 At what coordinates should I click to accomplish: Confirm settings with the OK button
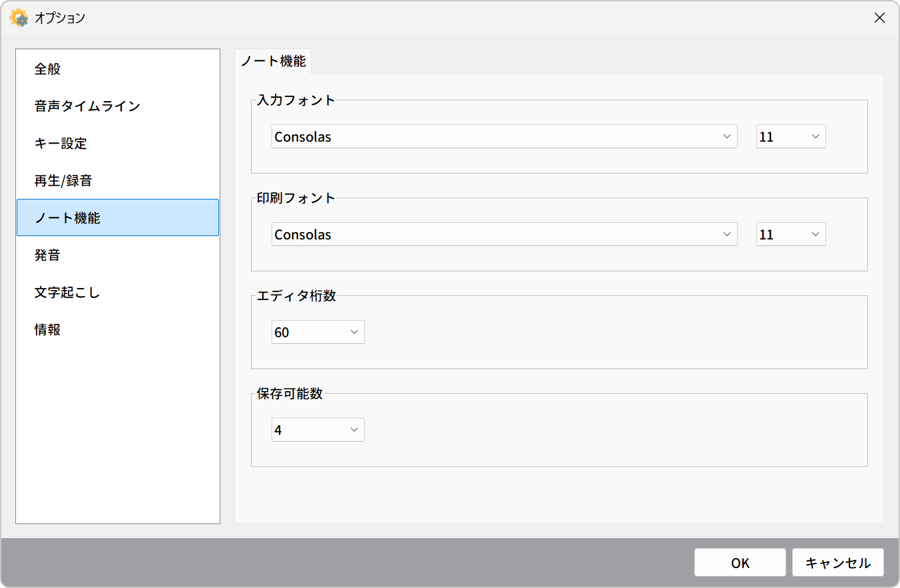click(x=740, y=563)
